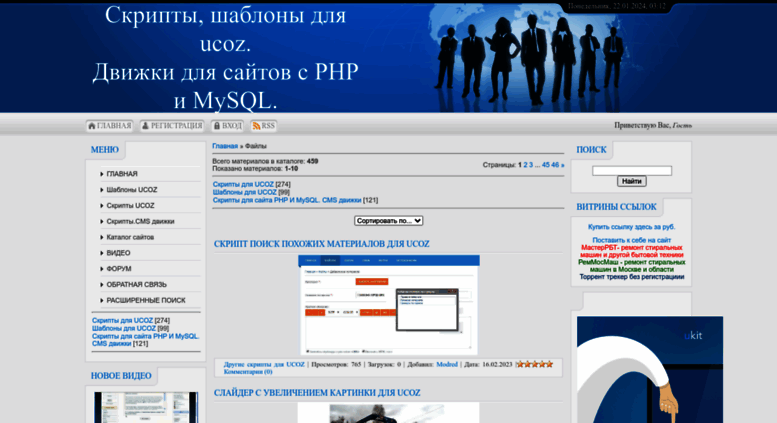Image resolution: width=777 pixels, height=423 pixels.
Task: Click the user icon beside РЕГИСТРАЦИЯ
Action: pos(145,126)
